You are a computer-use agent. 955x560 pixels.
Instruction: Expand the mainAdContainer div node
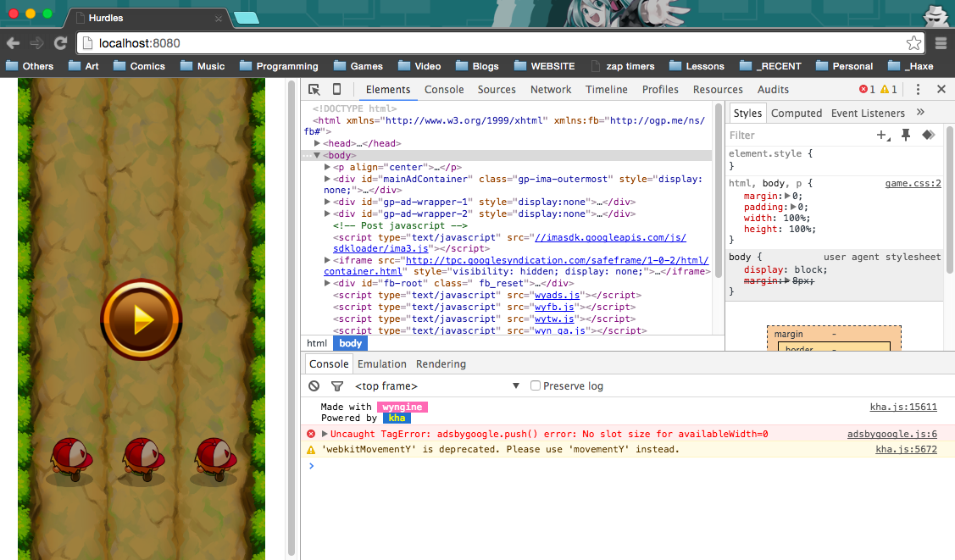(x=327, y=179)
